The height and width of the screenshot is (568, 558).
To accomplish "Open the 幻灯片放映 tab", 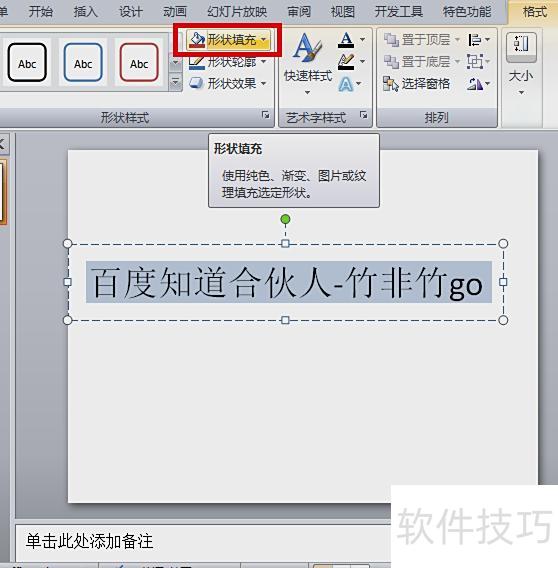I will (x=237, y=12).
